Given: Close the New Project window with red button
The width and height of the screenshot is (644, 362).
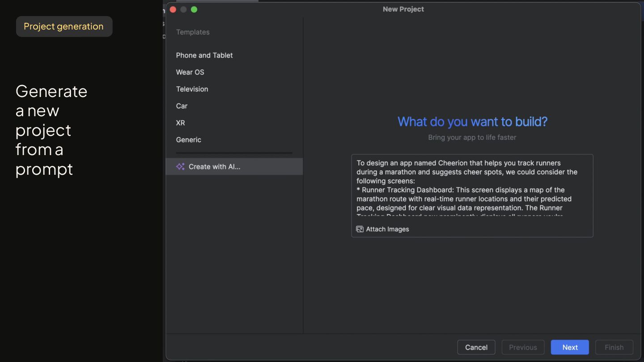Looking at the screenshot, I should coord(173,9).
